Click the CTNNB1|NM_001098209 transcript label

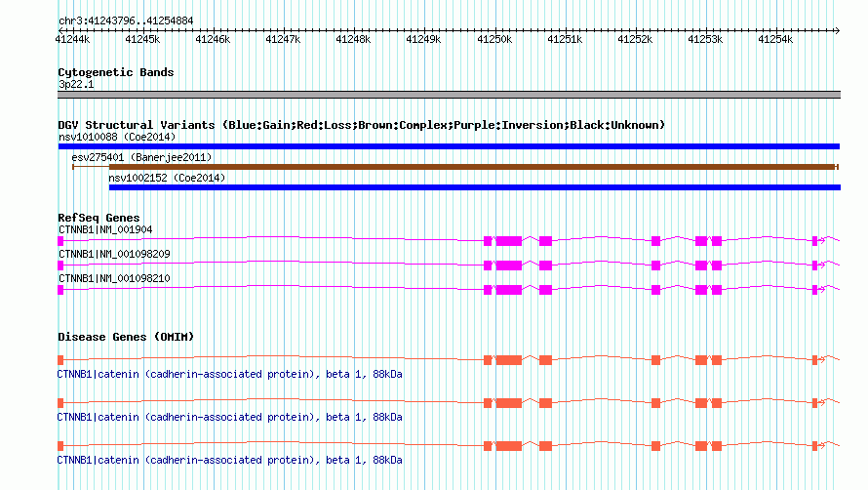(114, 254)
